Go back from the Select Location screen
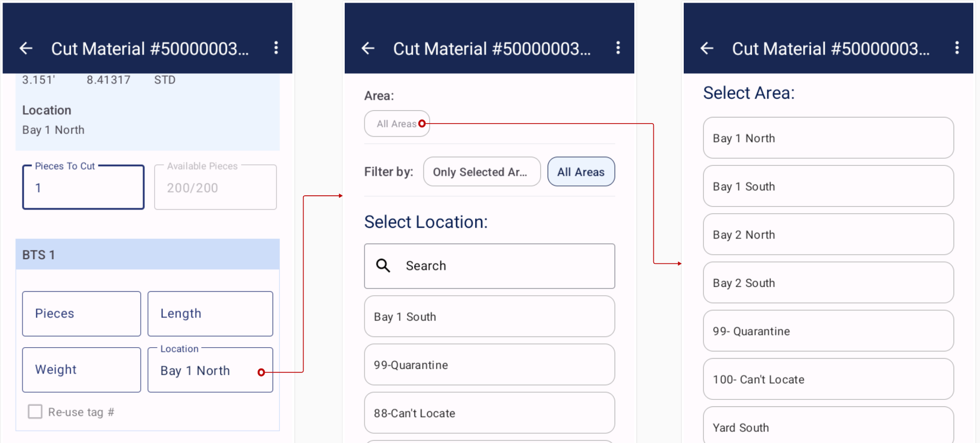The width and height of the screenshot is (980, 443). point(368,48)
